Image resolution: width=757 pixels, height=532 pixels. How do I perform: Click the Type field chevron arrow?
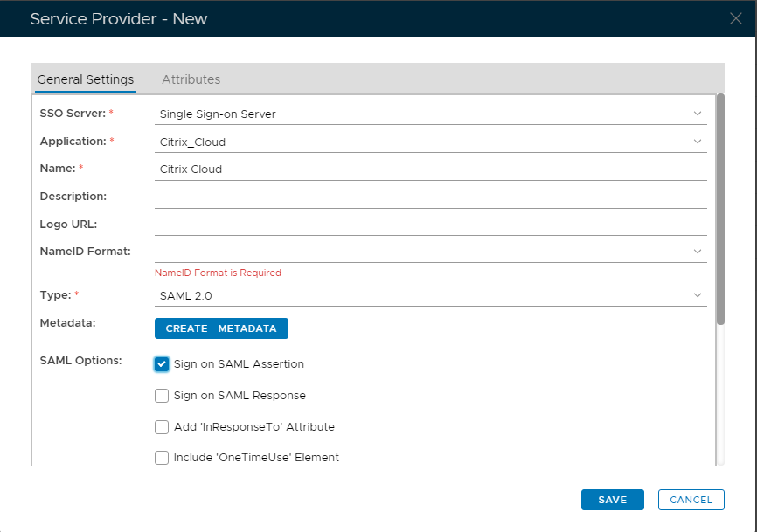(x=698, y=295)
